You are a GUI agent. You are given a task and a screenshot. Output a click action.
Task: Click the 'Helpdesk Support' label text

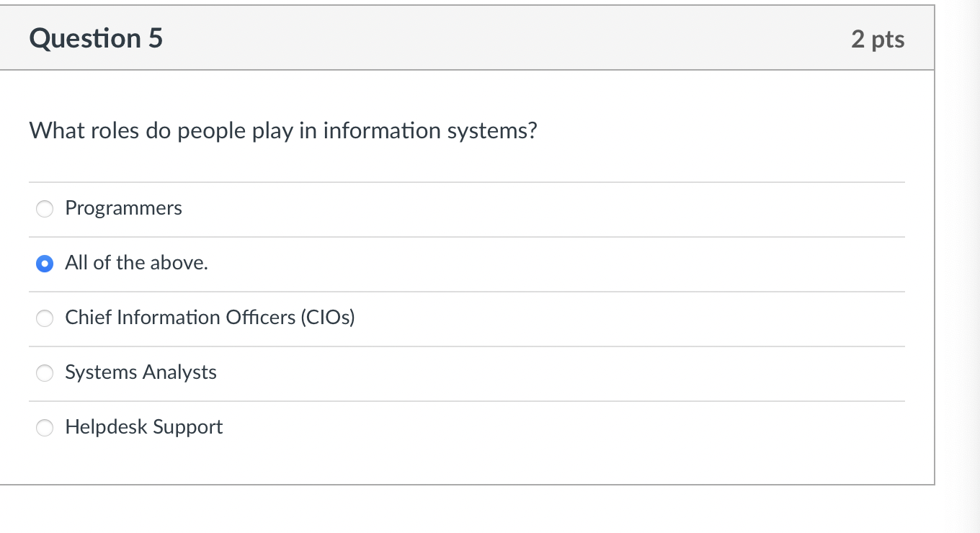[143, 427]
